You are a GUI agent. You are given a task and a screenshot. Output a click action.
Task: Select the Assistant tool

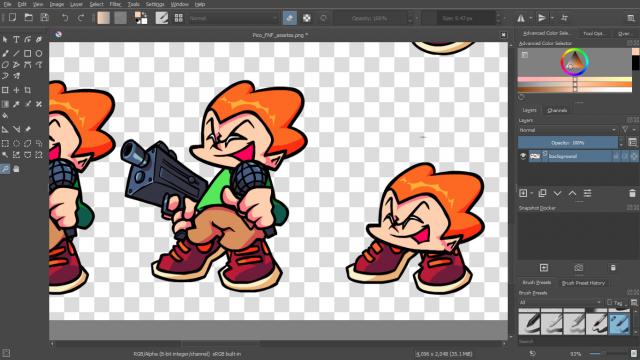click(5, 129)
